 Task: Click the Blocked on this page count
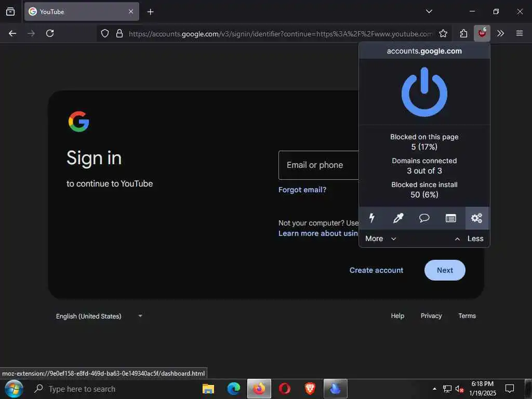424,142
